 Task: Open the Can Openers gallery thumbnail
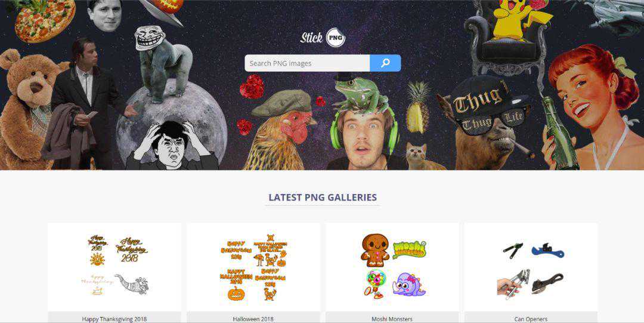531,267
